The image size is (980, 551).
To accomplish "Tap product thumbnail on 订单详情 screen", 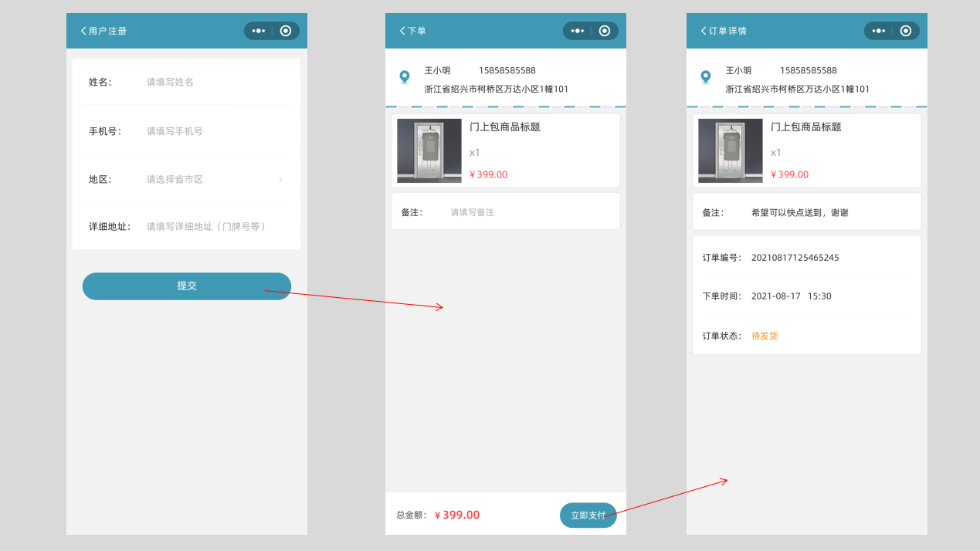I will coord(731,150).
